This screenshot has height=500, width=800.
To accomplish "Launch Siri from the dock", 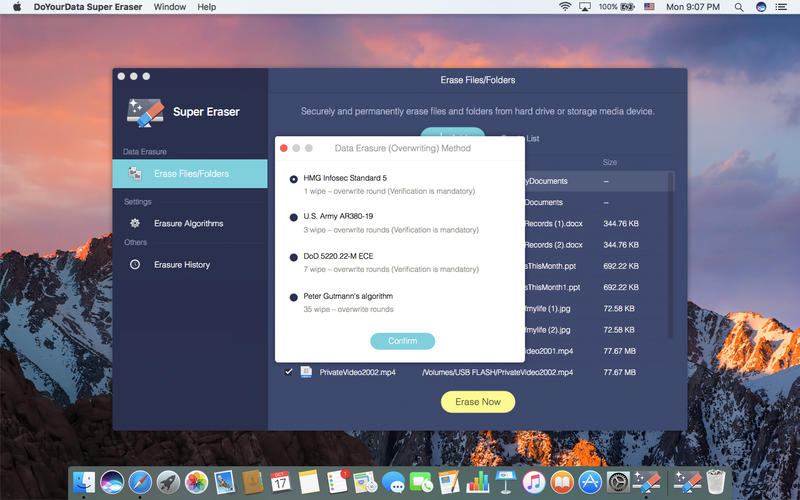I will (x=112, y=482).
